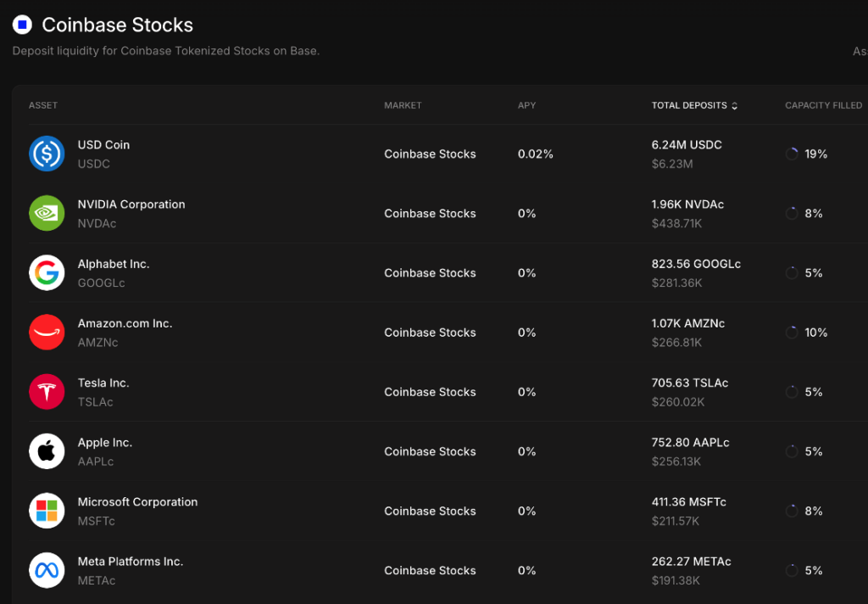Click USDC 19% capacity progress ring
The width and height of the screenshot is (868, 604).
click(x=792, y=154)
